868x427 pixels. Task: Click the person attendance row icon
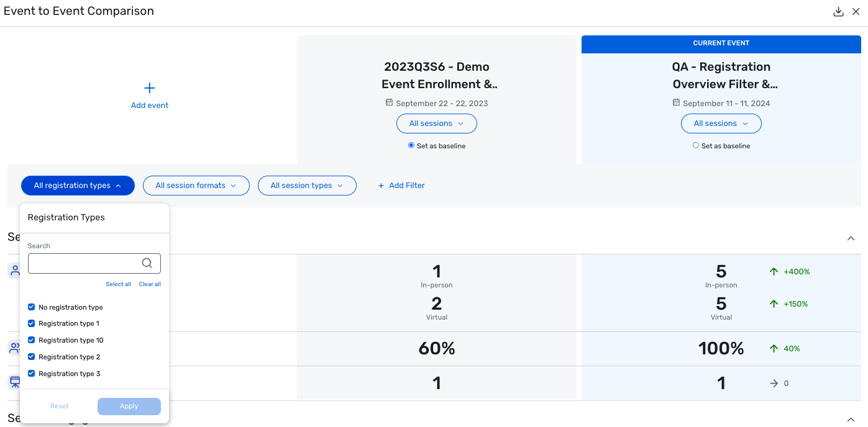(14, 271)
